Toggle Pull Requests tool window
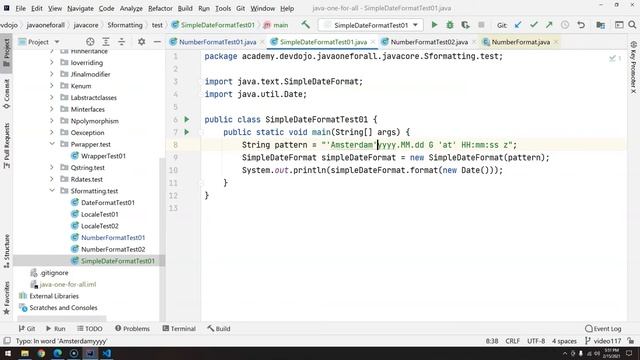Viewport: 640px width, 360px height. pyautogui.click(x=7, y=146)
